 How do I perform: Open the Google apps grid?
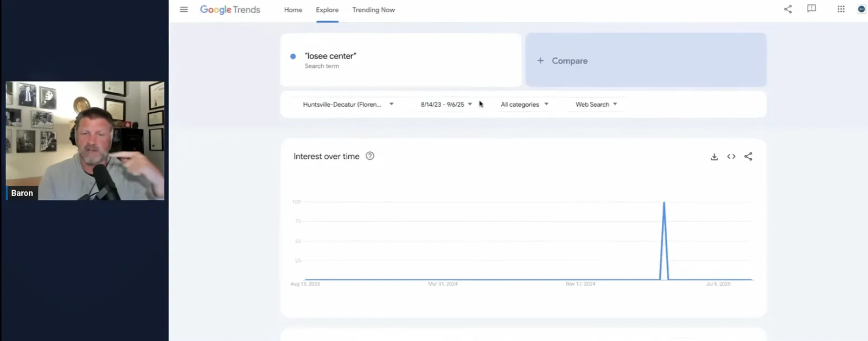[x=841, y=9]
